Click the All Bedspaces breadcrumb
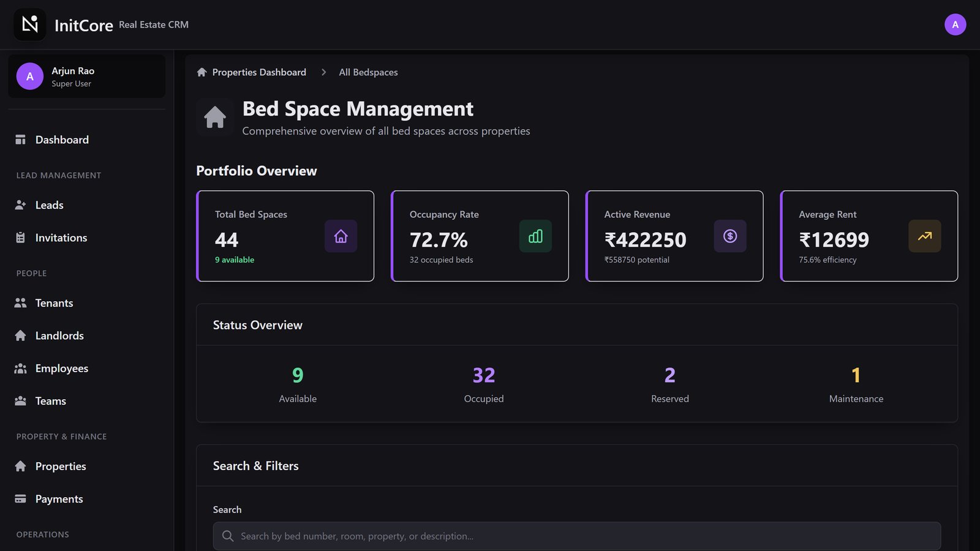The width and height of the screenshot is (980, 551). point(368,72)
